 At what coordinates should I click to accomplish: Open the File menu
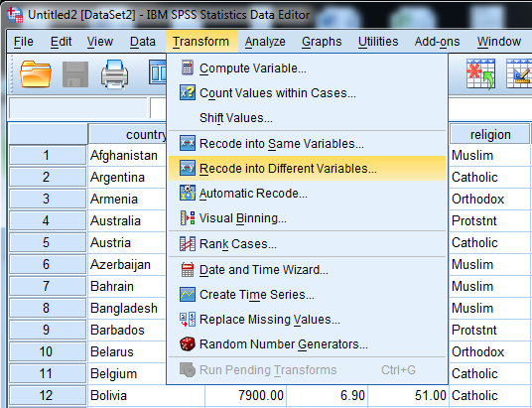(24, 42)
